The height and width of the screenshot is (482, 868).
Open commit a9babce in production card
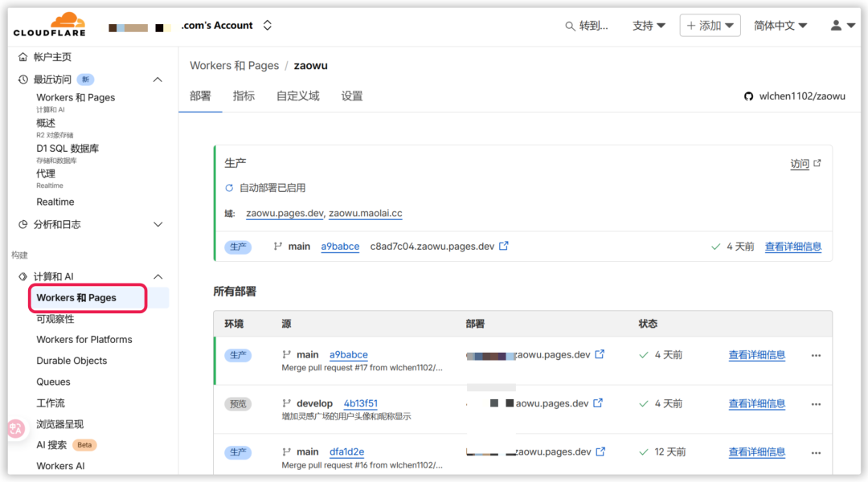(340, 247)
